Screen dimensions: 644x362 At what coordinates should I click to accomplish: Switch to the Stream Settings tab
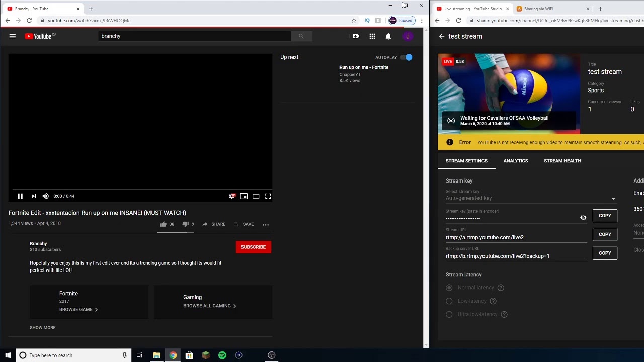point(466,161)
